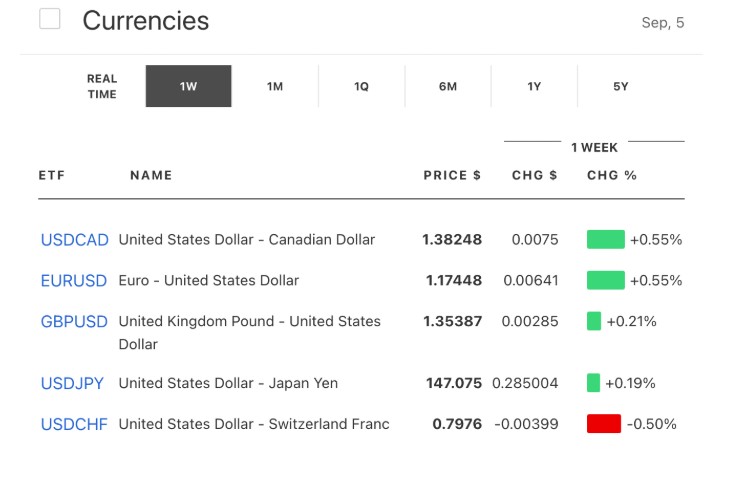Open the EURUSD ticker link
742x486 pixels.
[74, 281]
